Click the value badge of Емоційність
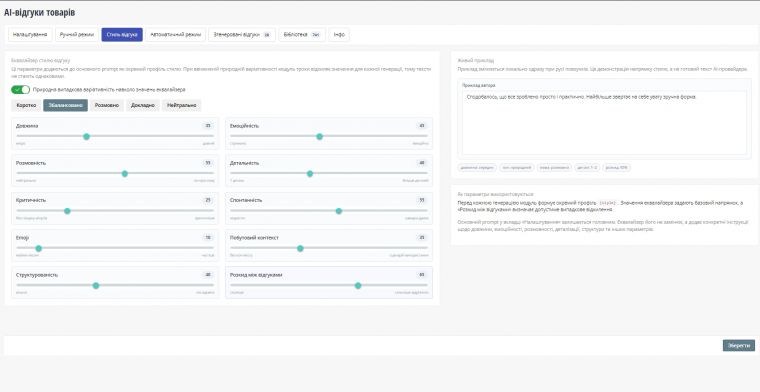Screen dimensions: 760x392 [422, 126]
